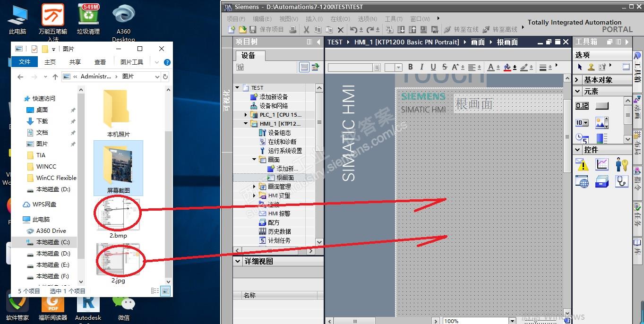
Task: Click 转至在线 go online button
Action: [461, 29]
